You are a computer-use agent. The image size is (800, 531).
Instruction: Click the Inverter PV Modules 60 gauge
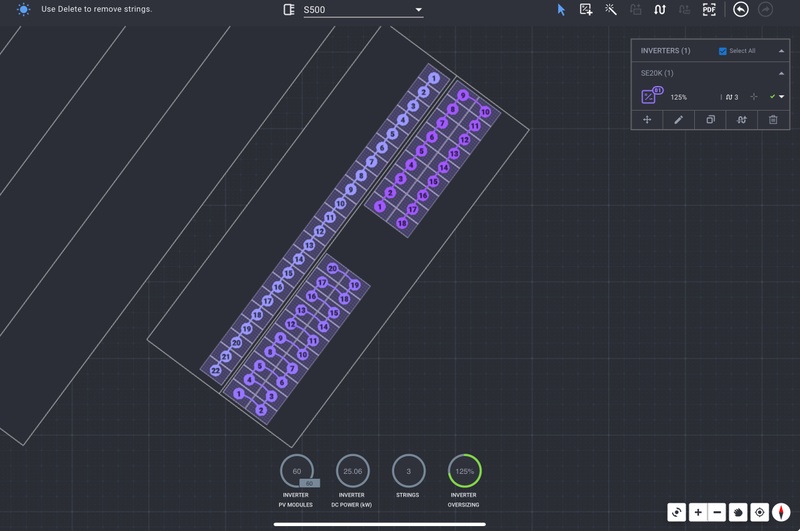297,471
